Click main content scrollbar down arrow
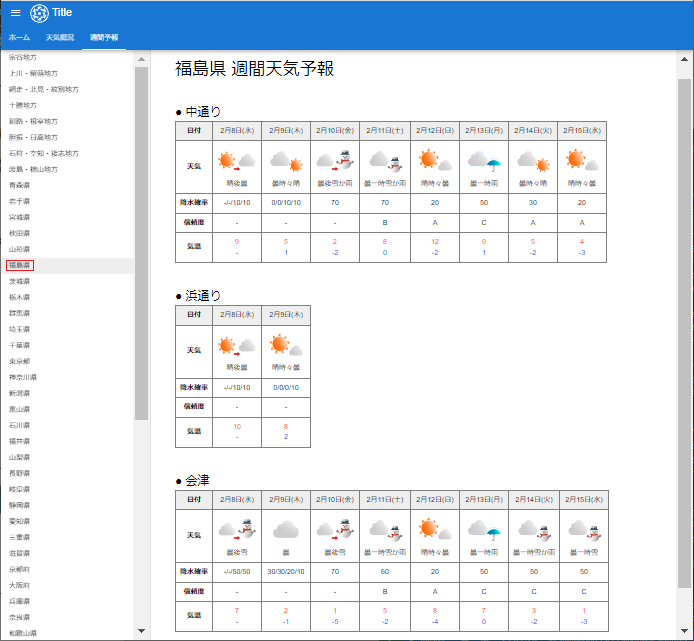Screen dimensions: 694x641 pyautogui.click(x=684, y=630)
